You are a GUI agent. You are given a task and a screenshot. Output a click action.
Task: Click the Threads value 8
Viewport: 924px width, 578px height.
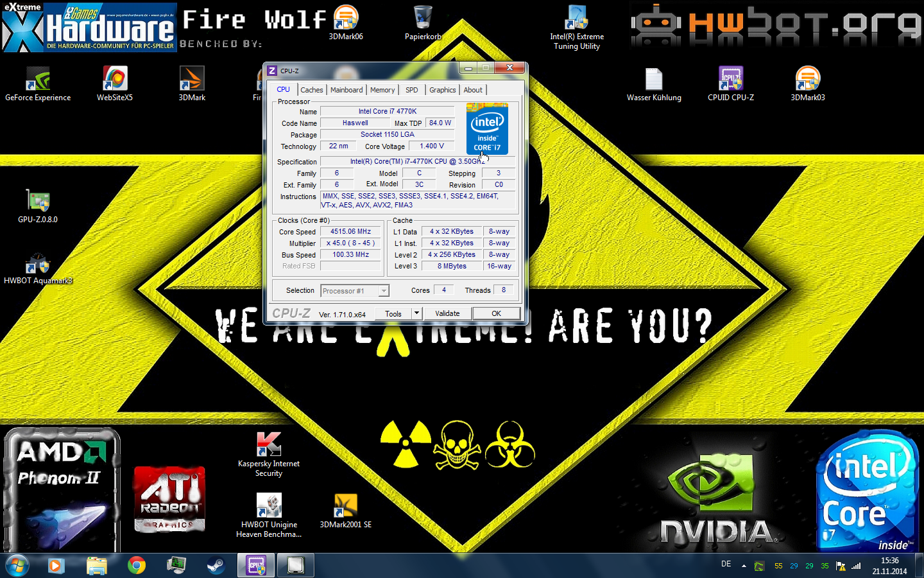click(x=504, y=290)
